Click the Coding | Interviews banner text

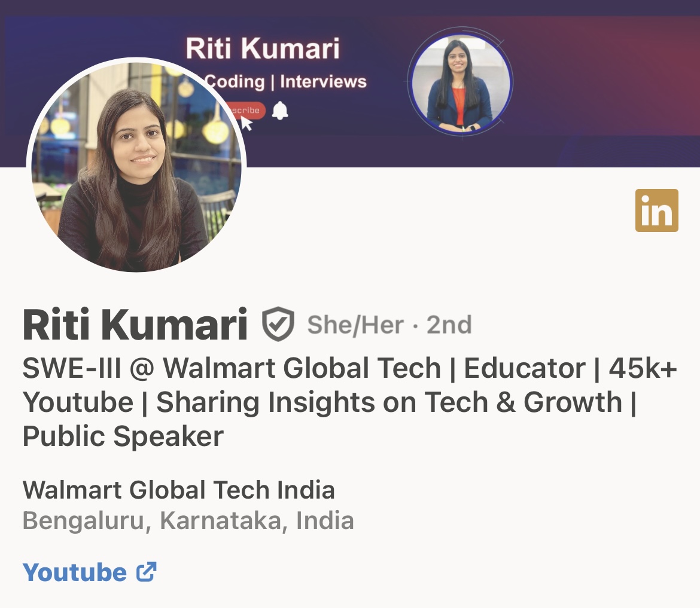point(286,82)
